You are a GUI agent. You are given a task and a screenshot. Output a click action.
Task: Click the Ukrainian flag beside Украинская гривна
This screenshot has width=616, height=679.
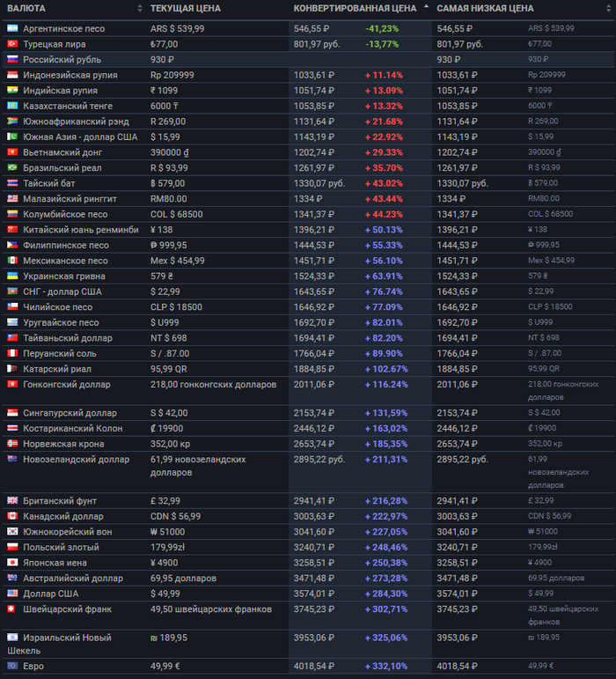[x=12, y=276]
